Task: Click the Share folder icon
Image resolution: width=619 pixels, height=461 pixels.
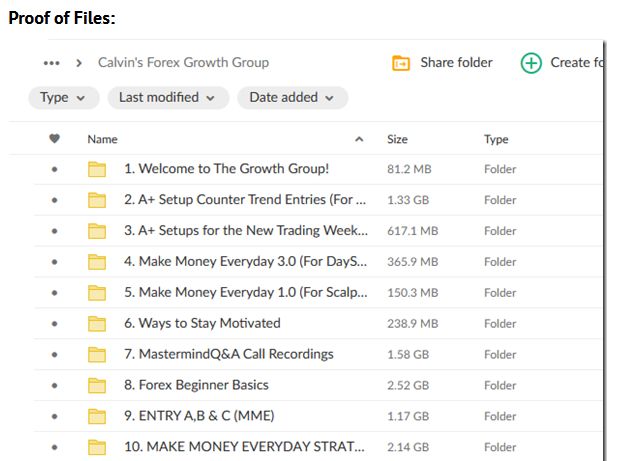Action: click(x=401, y=63)
